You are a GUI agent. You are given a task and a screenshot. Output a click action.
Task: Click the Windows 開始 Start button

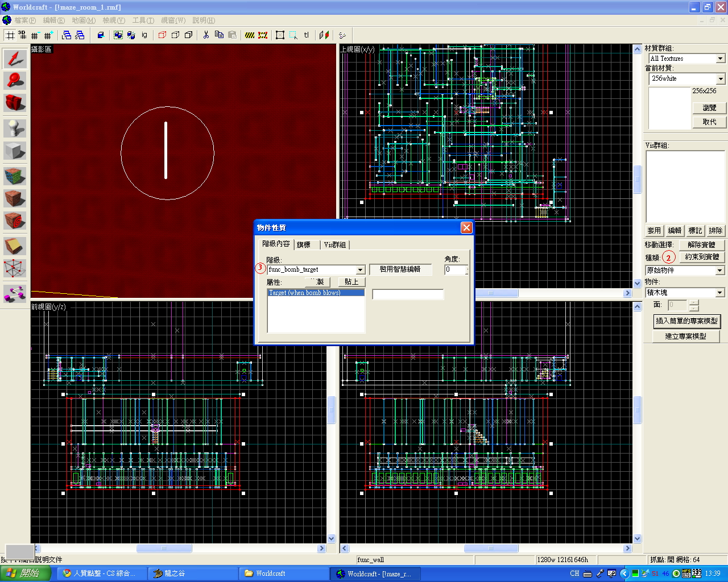pyautogui.click(x=26, y=573)
